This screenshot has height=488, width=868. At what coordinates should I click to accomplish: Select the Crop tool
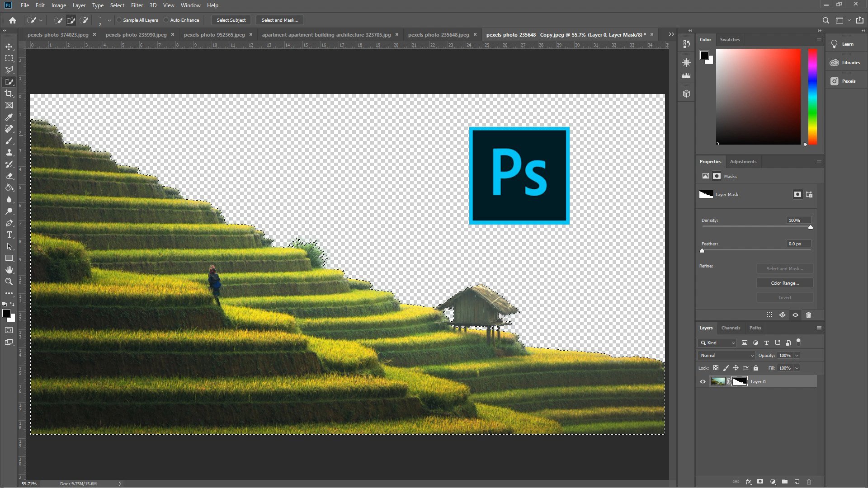coord(9,93)
